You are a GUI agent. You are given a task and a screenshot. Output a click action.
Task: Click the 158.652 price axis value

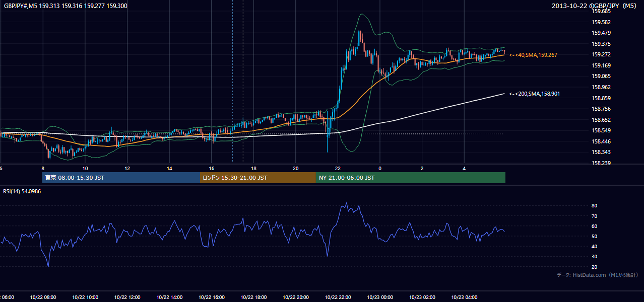tap(601, 120)
